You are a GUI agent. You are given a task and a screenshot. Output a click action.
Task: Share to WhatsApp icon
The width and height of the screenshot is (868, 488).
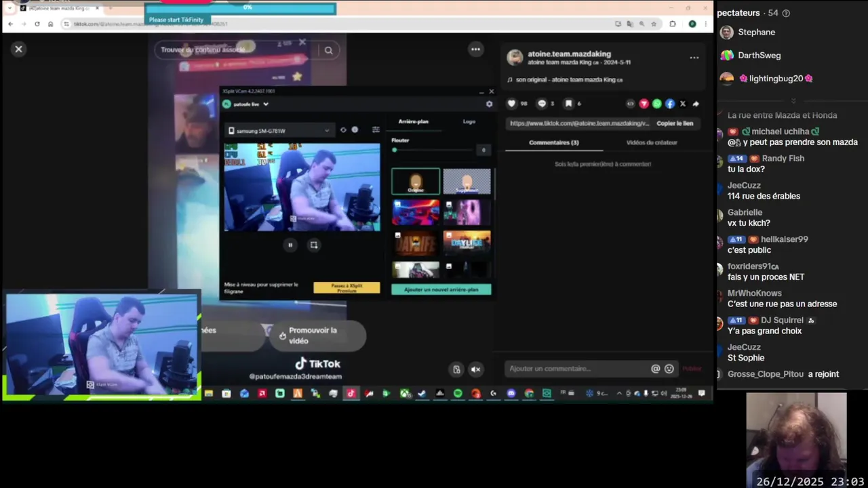tap(656, 104)
